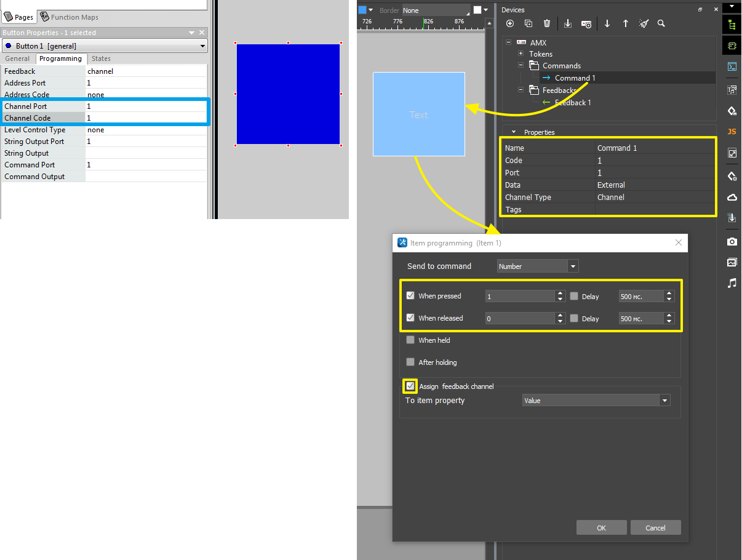The image size is (742, 560).
Task: Click the magnifier search icon in Devices panel
Action: point(661,23)
